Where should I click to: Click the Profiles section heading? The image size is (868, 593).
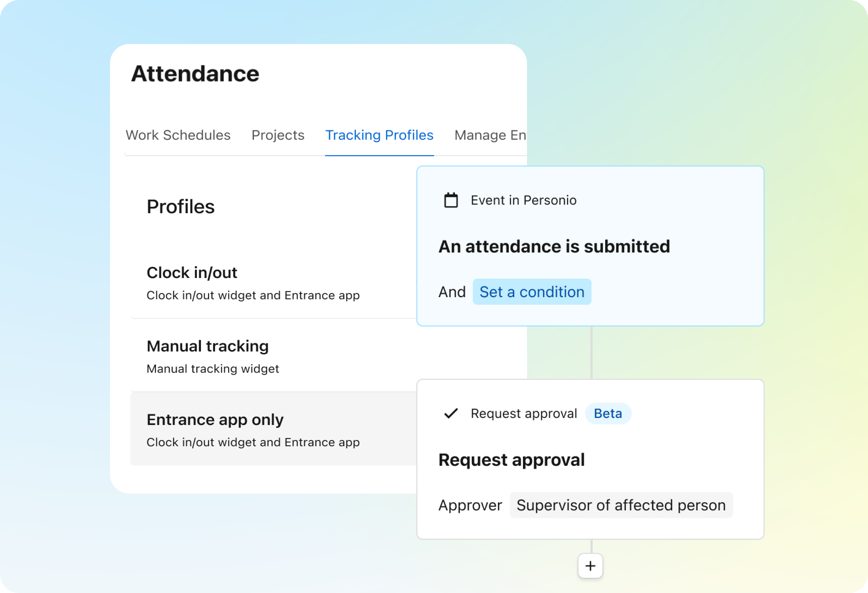pos(181,207)
